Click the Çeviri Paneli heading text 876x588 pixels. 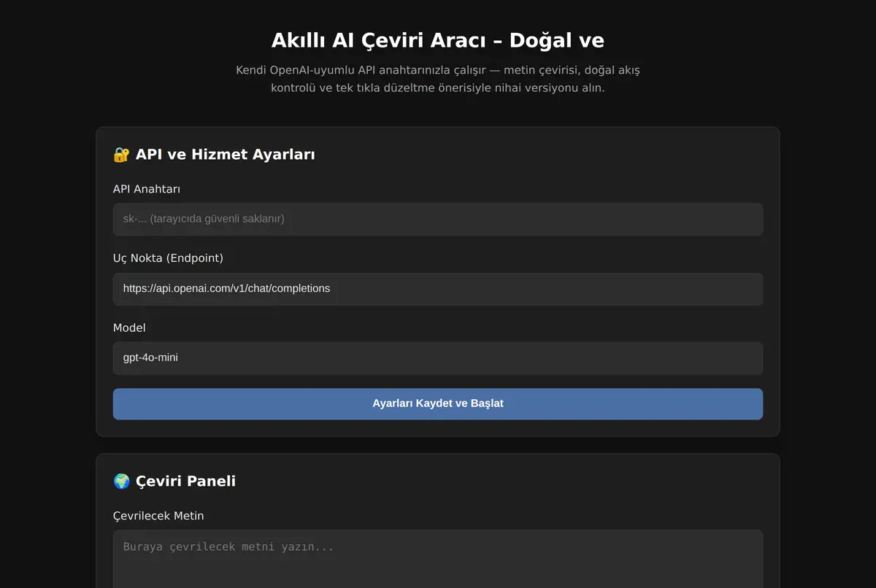[x=185, y=481]
